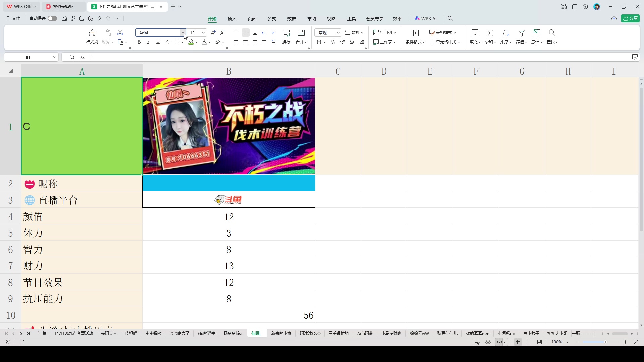Viewport: 644px width, 362px height.
Task: Switch to the 插入 ribbon tab
Action: click(x=232, y=19)
